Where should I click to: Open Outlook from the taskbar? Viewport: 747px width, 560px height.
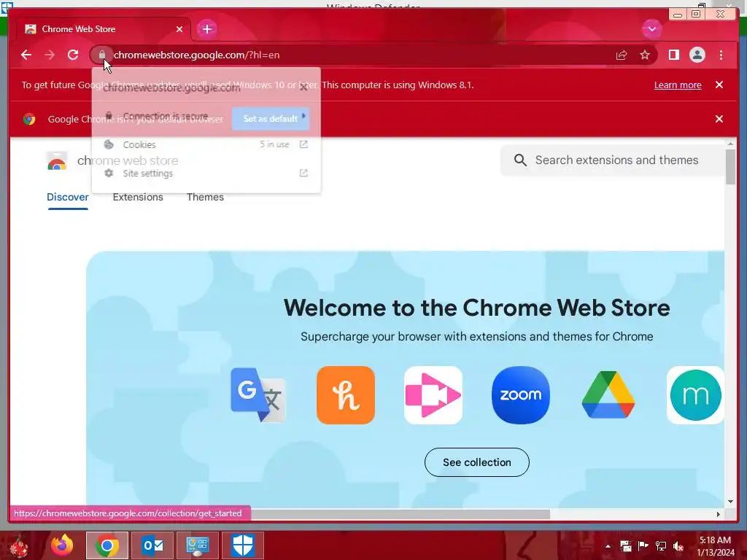[152, 545]
